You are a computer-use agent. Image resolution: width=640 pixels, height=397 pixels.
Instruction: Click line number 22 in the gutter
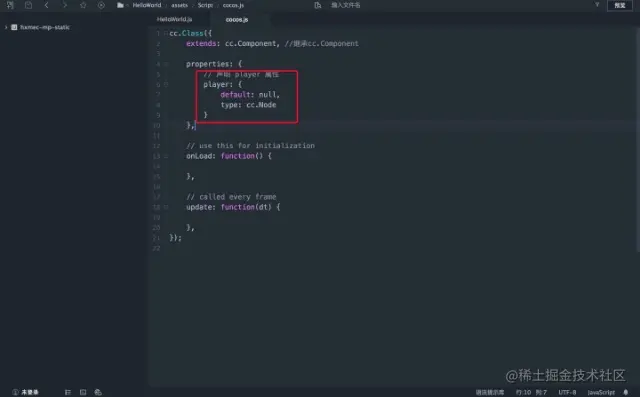click(156, 248)
